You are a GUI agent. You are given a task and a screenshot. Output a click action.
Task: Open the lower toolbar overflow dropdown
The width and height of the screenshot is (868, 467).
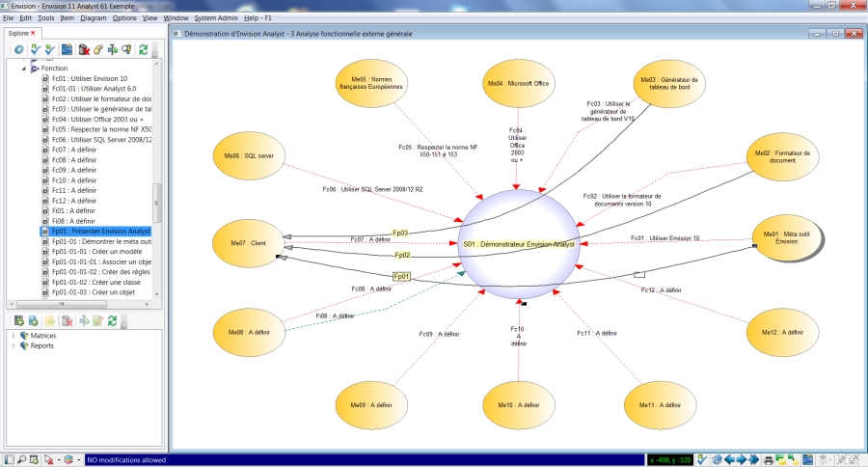124,322
